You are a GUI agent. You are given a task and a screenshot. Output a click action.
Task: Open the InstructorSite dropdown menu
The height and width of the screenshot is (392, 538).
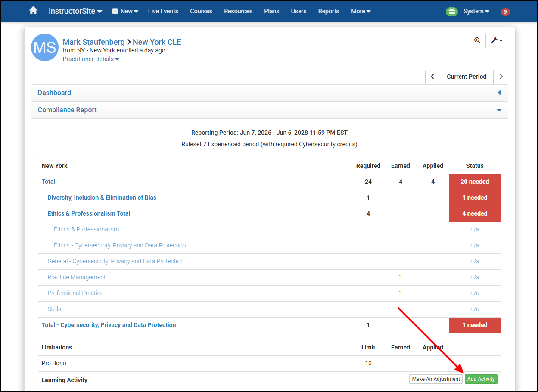[75, 11]
